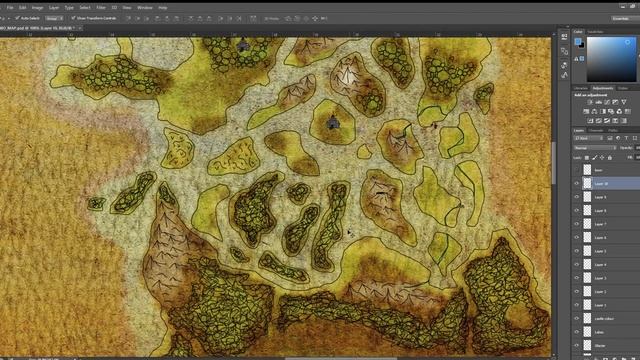The height and width of the screenshot is (360, 640).
Task: Hide Layer 8 with its eye icon
Action: (x=576, y=211)
